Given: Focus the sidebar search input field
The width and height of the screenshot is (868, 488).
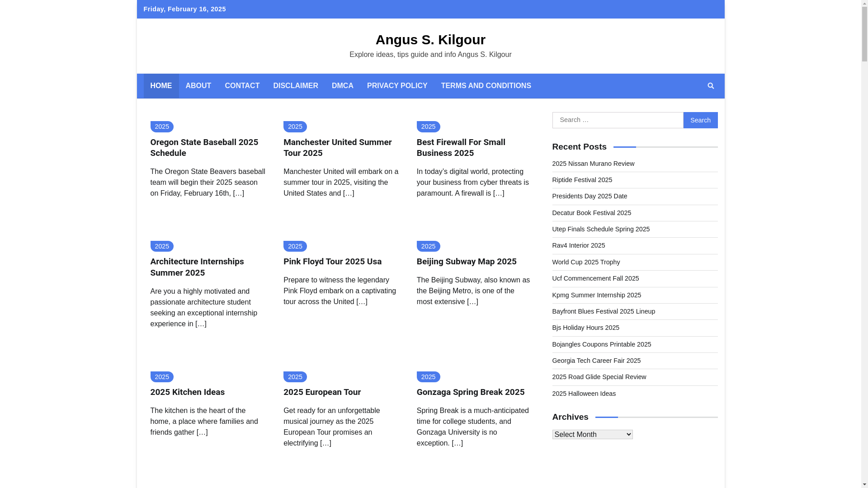Looking at the screenshot, I should [618, 120].
